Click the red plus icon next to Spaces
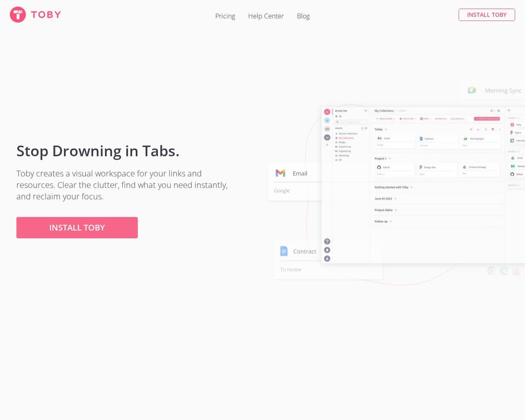This screenshot has width=525, height=420. tap(366, 128)
